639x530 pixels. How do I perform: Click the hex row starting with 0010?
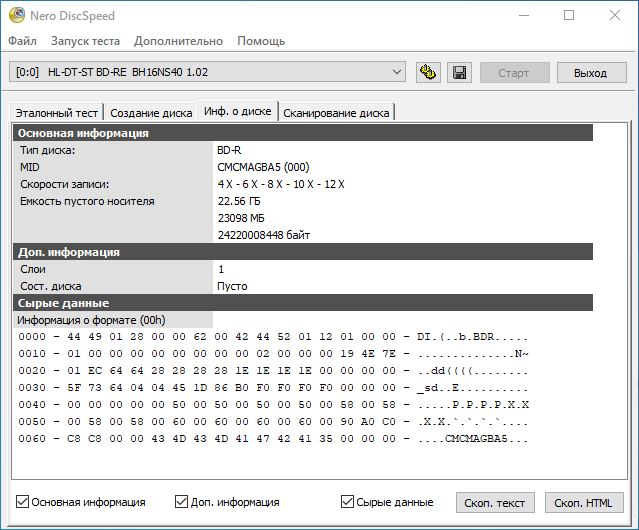tap(273, 354)
